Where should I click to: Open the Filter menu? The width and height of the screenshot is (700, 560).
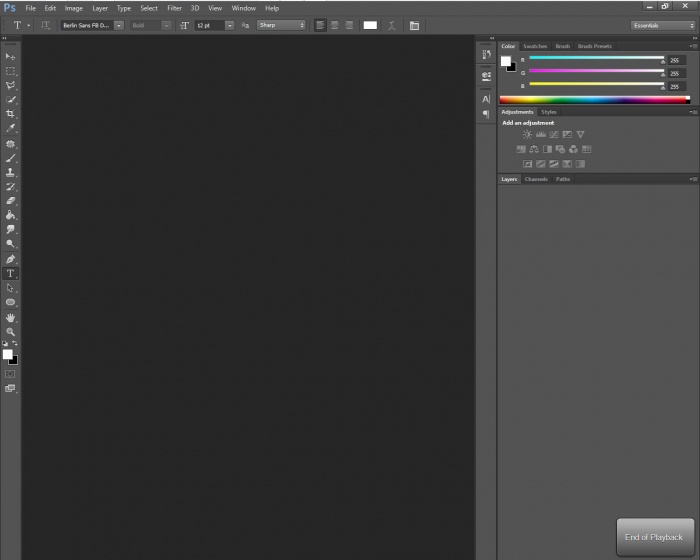click(x=174, y=8)
